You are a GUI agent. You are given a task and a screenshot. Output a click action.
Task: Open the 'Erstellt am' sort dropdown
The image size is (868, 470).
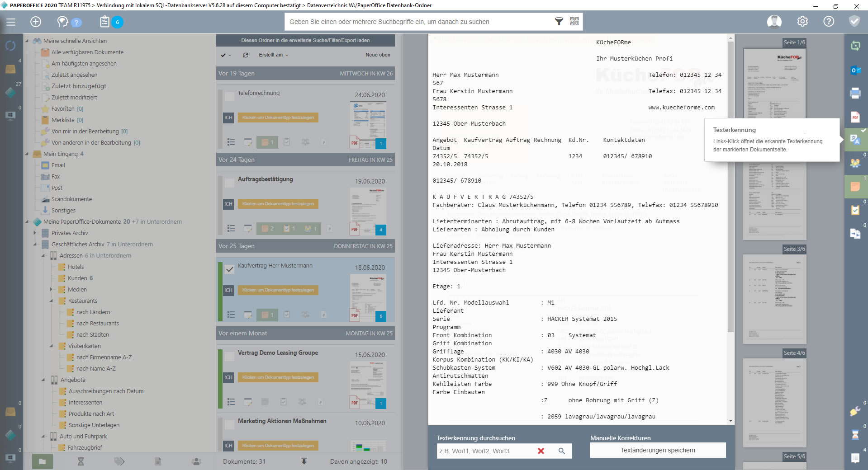click(273, 55)
